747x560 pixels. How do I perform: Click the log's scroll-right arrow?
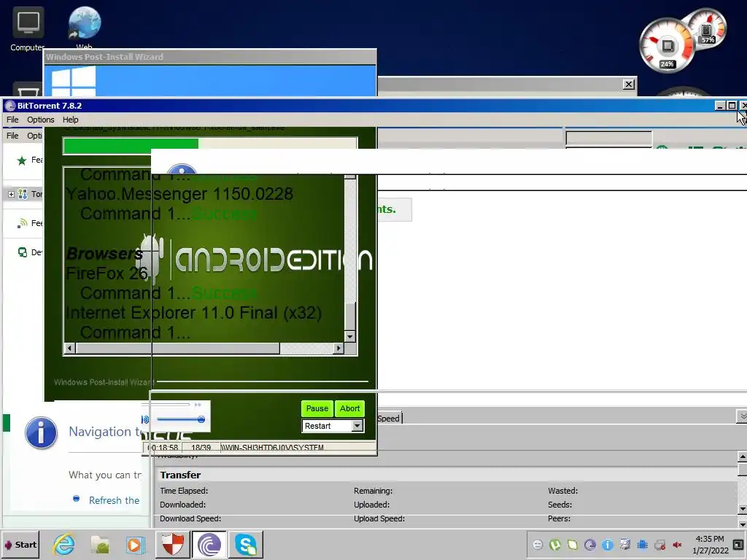(x=338, y=348)
